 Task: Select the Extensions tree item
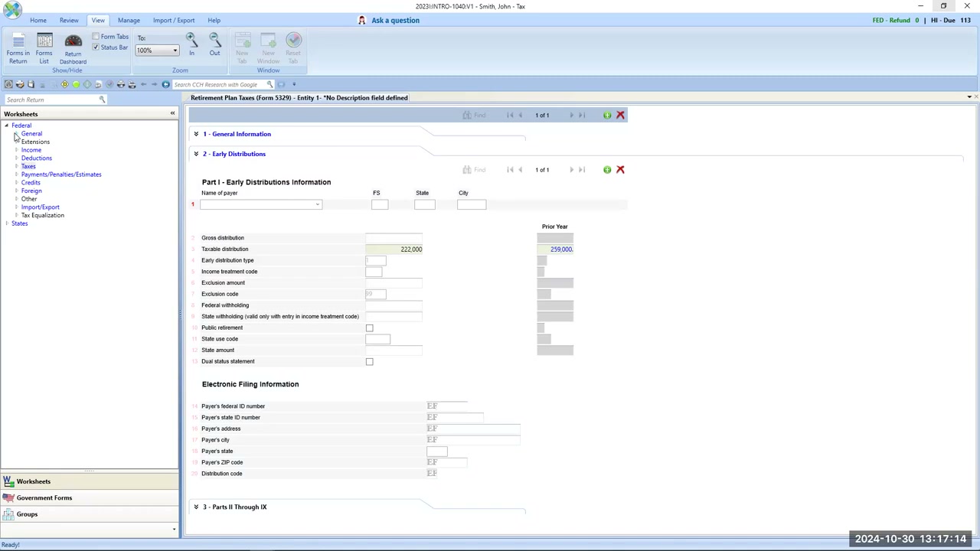[35, 142]
